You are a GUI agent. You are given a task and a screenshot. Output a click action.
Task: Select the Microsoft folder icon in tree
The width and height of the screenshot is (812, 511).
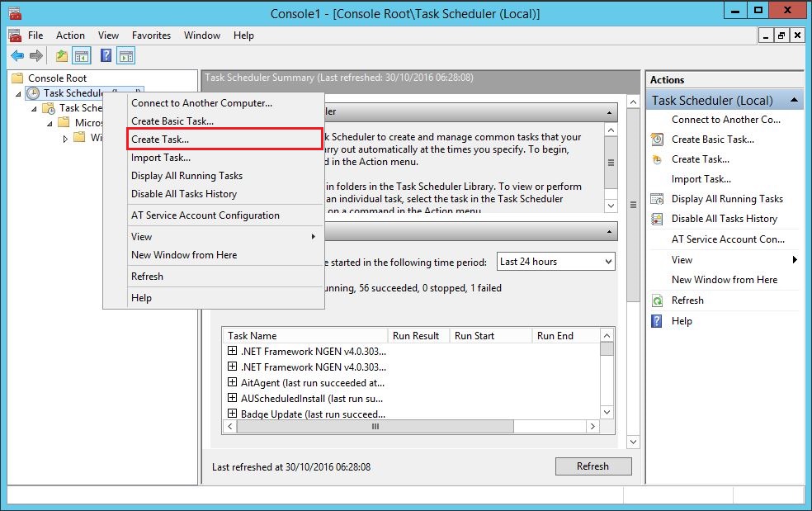(x=64, y=123)
